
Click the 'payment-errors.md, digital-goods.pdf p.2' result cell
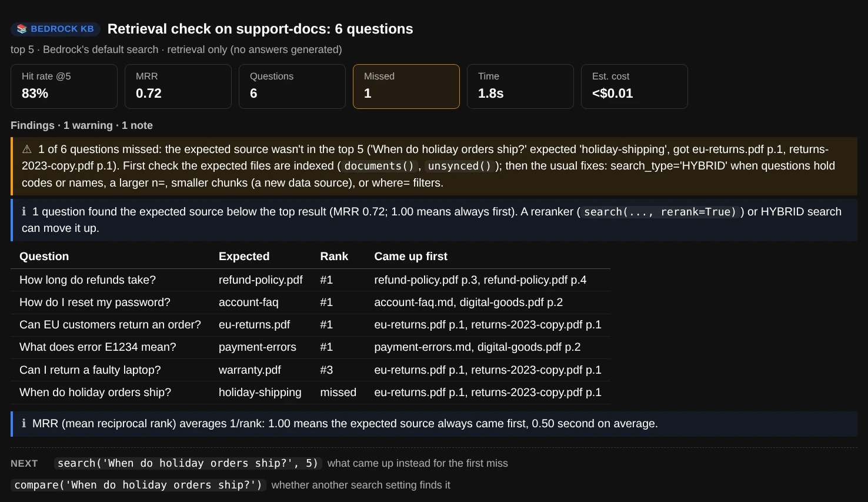[x=478, y=347]
